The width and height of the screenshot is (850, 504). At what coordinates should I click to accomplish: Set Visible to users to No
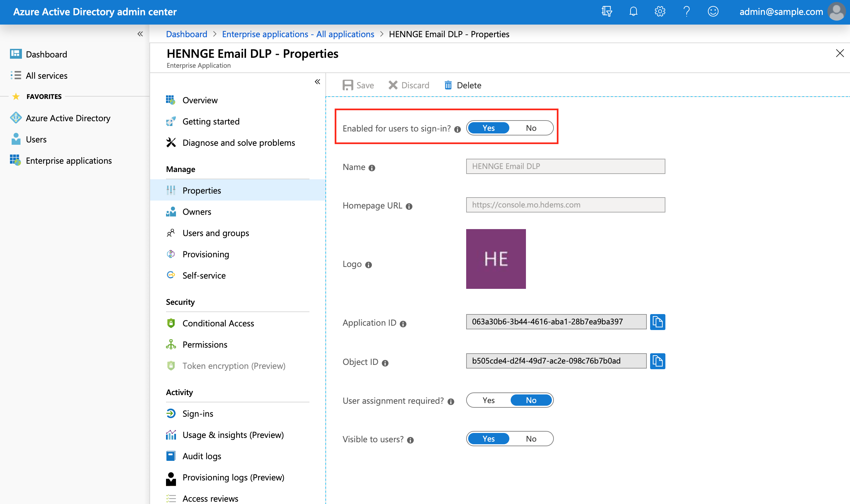[x=531, y=439]
